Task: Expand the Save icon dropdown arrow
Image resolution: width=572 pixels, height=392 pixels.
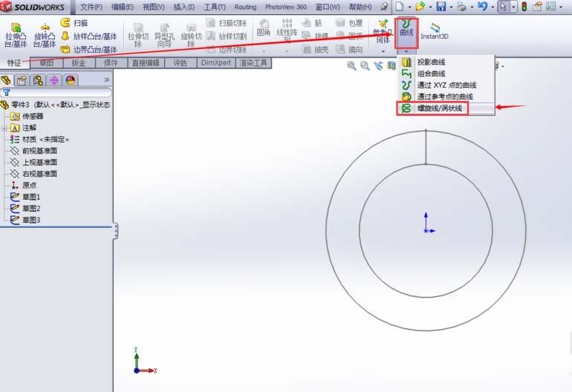Action: pyautogui.click(x=452, y=7)
